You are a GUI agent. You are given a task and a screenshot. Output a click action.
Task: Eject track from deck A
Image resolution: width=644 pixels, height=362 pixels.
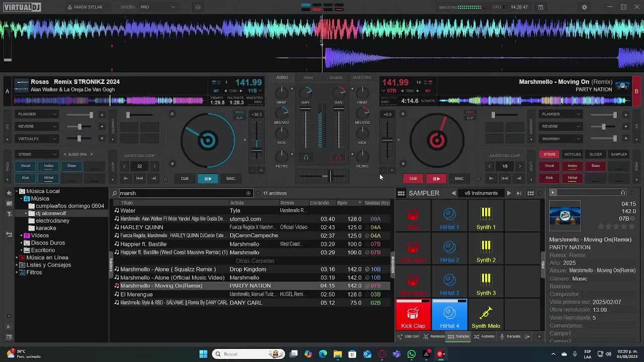tap(172, 114)
